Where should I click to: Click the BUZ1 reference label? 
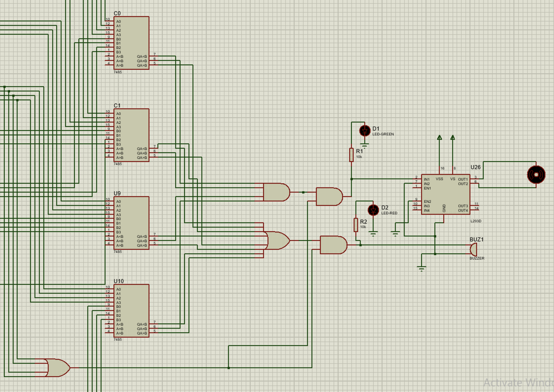click(476, 239)
